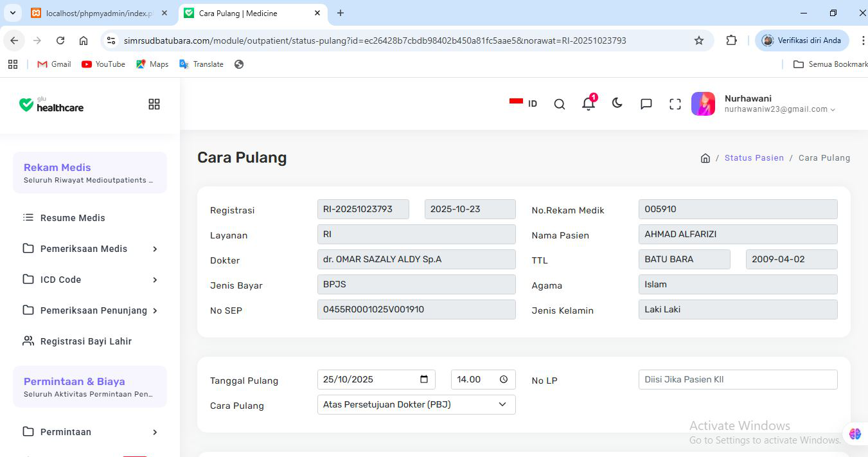Click the No LP input field
Screen dimensions: 868x457
coord(738,379)
